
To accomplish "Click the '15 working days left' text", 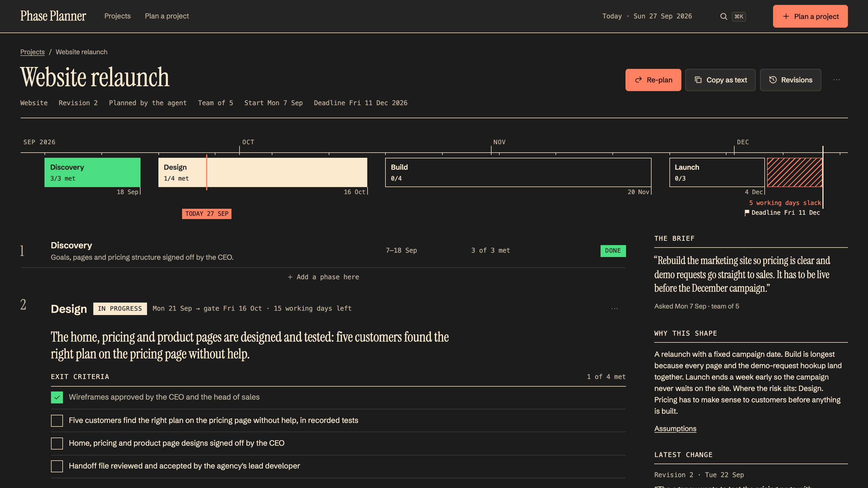I will [312, 309].
